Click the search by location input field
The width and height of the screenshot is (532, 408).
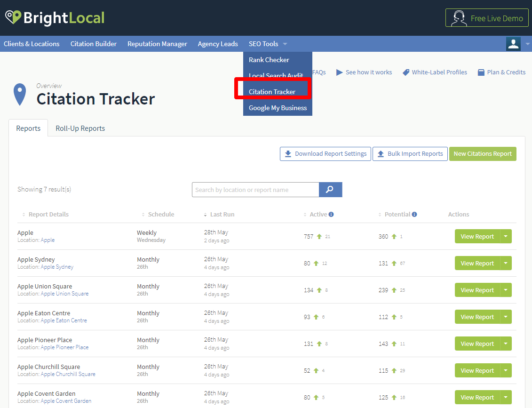tap(255, 189)
